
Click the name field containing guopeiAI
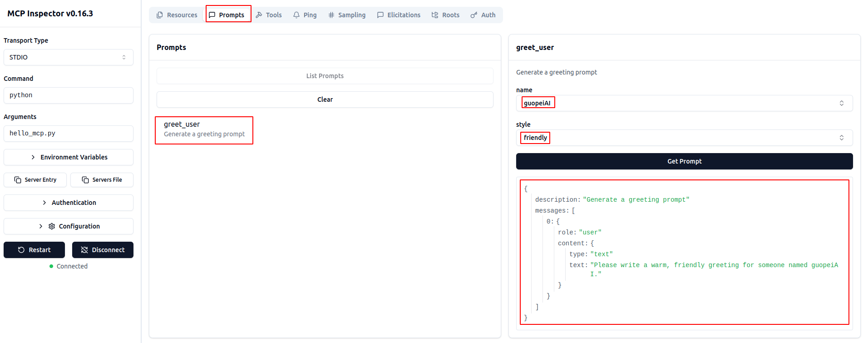(x=685, y=103)
